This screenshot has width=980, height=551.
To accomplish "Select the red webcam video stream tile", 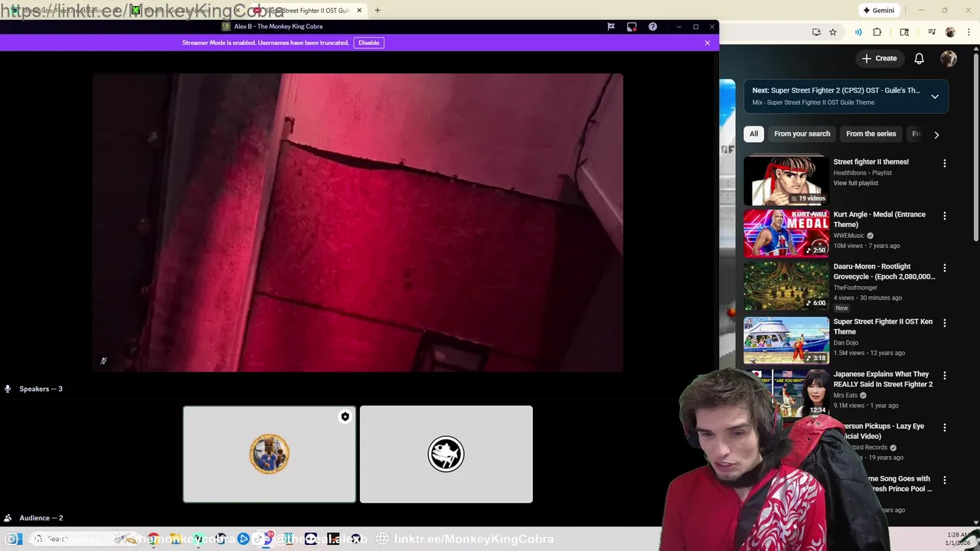I will (x=358, y=223).
